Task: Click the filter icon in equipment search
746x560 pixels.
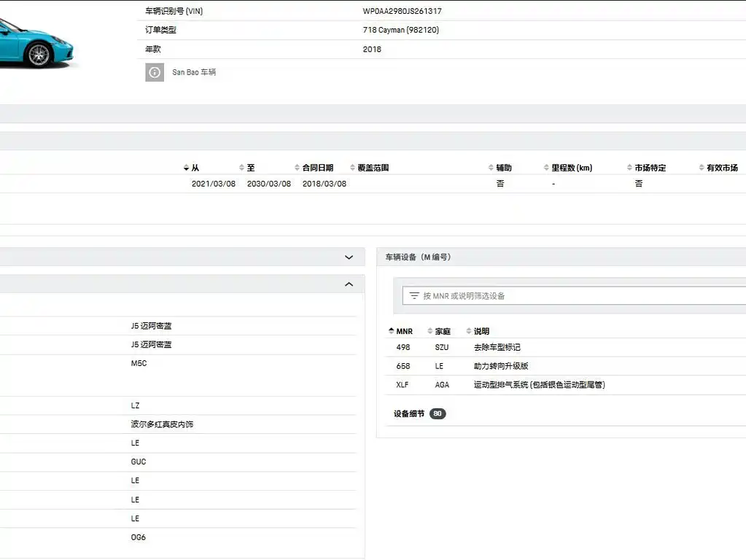Action: point(414,296)
